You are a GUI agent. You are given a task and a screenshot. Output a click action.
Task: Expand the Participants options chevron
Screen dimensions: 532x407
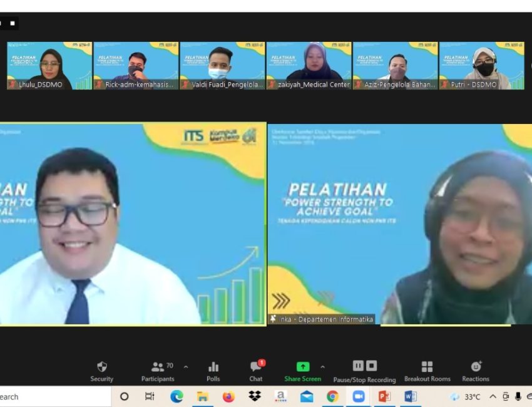[186, 367]
